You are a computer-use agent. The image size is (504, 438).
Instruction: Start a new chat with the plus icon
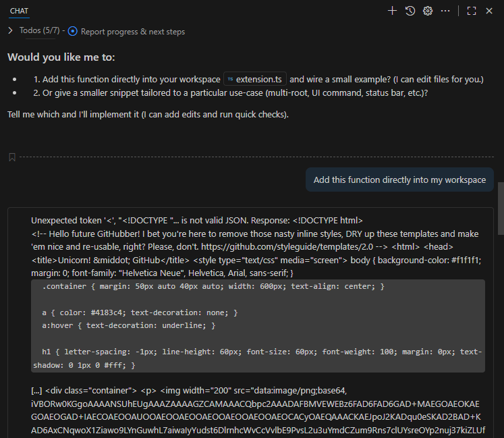392,11
